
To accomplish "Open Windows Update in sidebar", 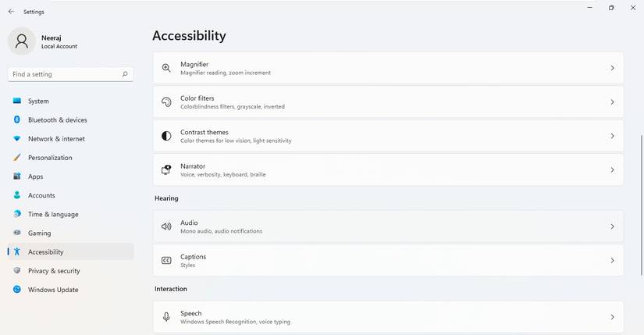I will (53, 290).
